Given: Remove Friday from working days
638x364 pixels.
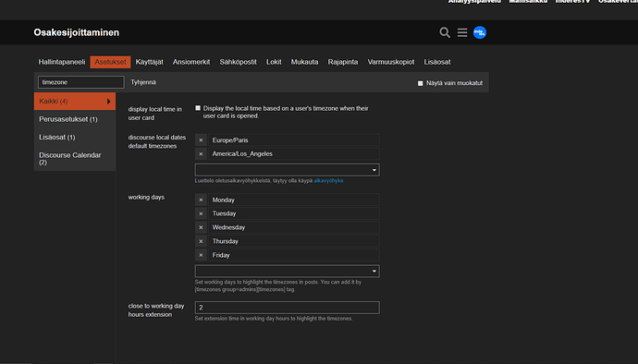Looking at the screenshot, I should (x=201, y=255).
